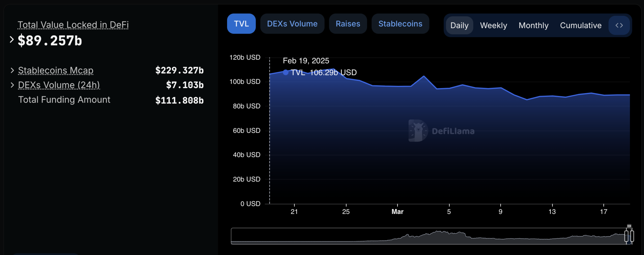Choose the Monthly interval
Screen dimensions: 644x255
click(533, 25)
